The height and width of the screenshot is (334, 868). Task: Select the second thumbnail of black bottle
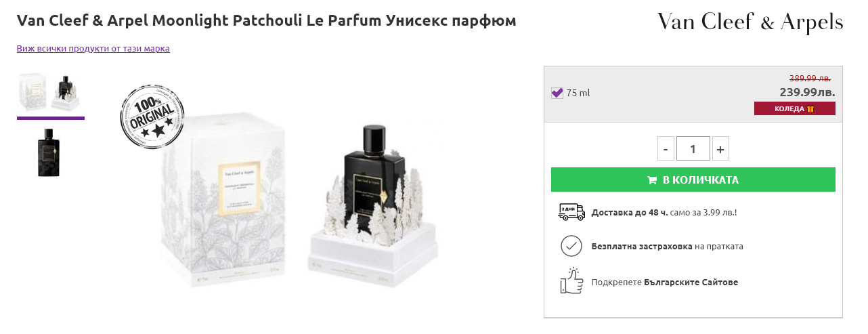coord(50,152)
